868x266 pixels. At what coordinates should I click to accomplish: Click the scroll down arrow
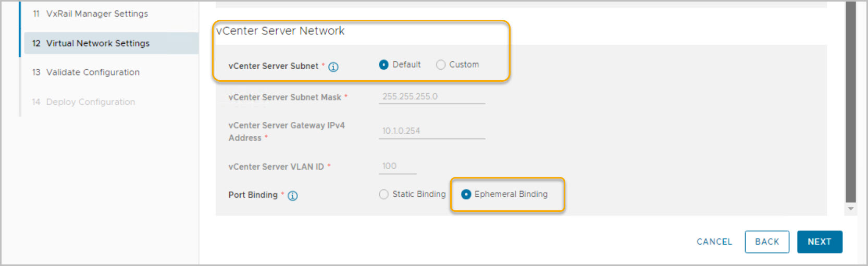click(850, 209)
